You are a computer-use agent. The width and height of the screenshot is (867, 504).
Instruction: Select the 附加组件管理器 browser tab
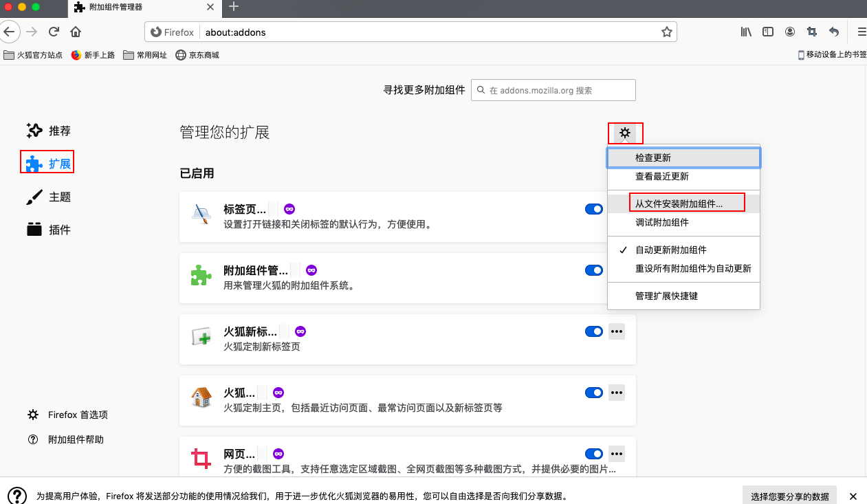click(x=143, y=7)
